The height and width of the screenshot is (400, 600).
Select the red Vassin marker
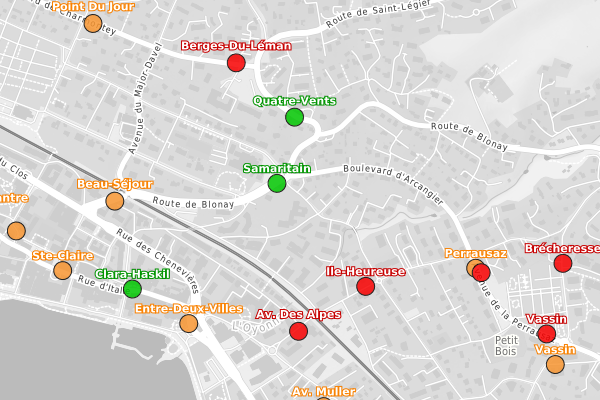(x=546, y=334)
